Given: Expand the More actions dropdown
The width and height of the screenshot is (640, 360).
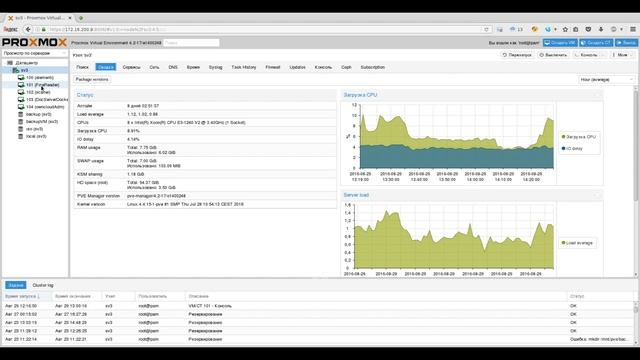Looking at the screenshot, I should [622, 55].
